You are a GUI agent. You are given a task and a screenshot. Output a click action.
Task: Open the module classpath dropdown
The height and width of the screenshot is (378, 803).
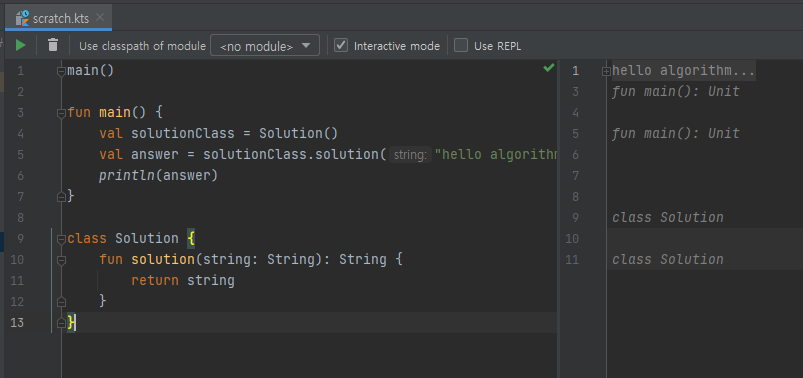(265, 46)
